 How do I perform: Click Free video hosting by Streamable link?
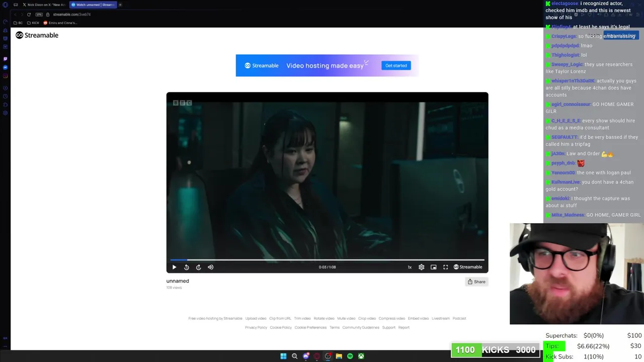coord(215,318)
